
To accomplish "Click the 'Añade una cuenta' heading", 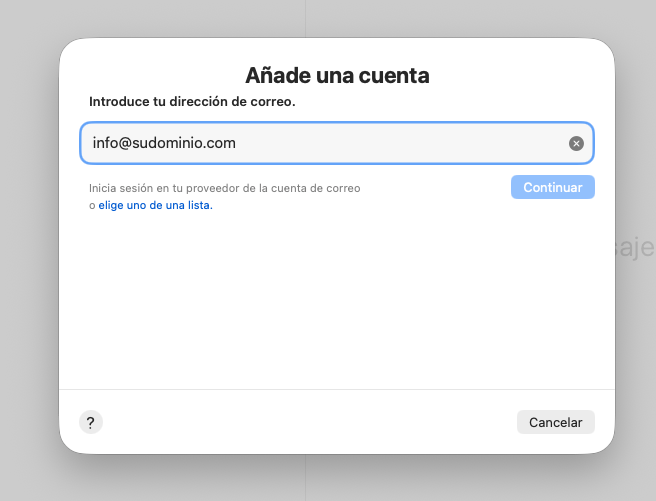I will [336, 75].
